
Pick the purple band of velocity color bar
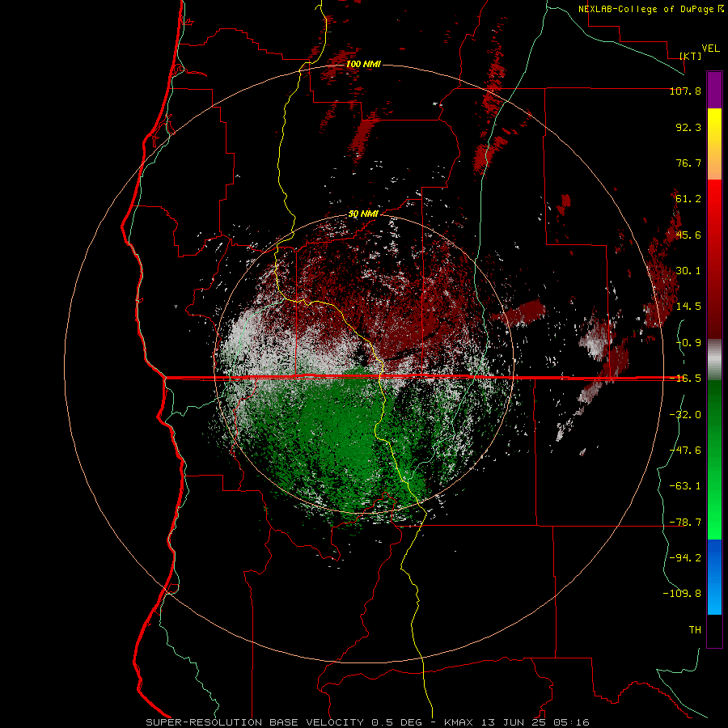point(714,90)
